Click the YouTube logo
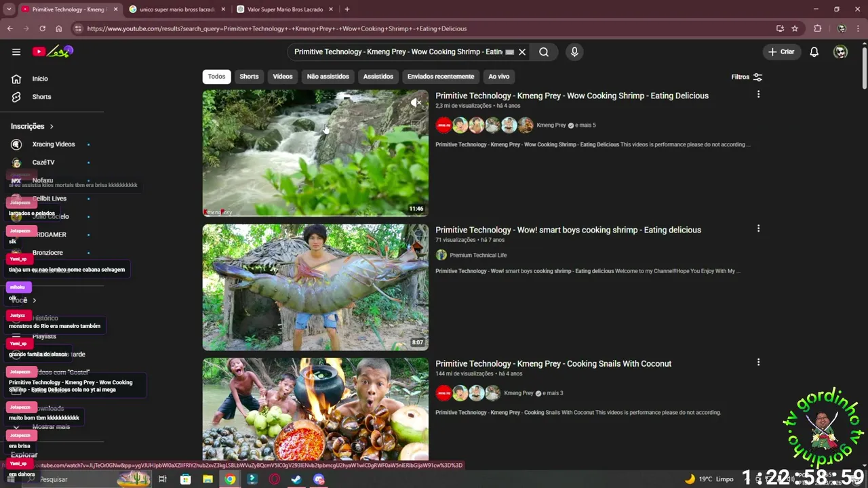 point(53,52)
